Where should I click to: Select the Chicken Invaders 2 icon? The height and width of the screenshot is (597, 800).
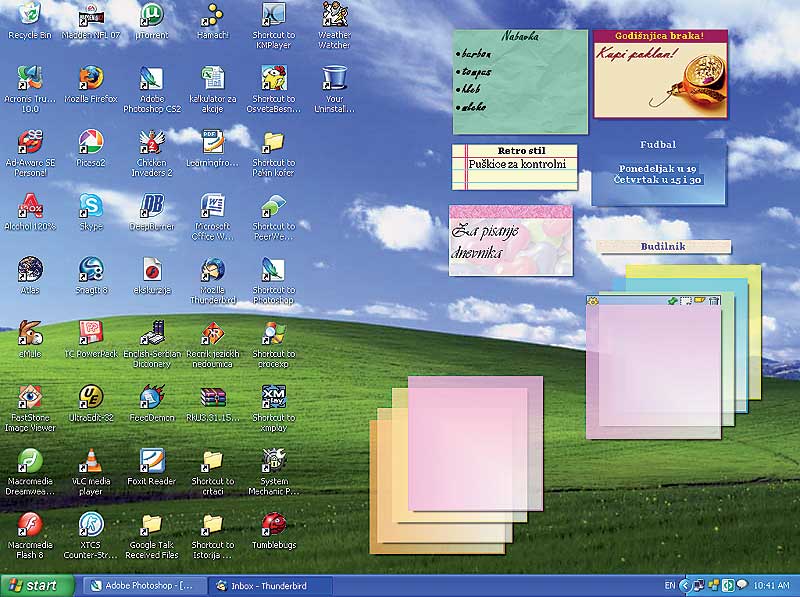pos(152,142)
